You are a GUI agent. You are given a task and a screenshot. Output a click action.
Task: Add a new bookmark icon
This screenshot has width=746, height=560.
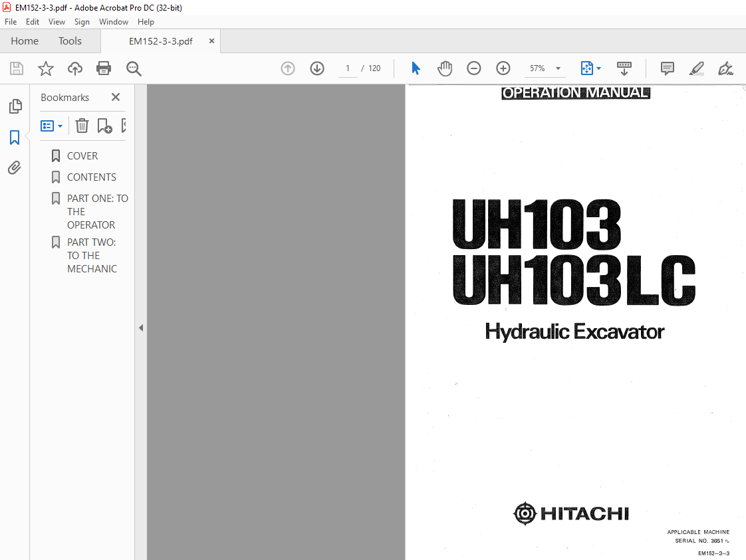(104, 126)
